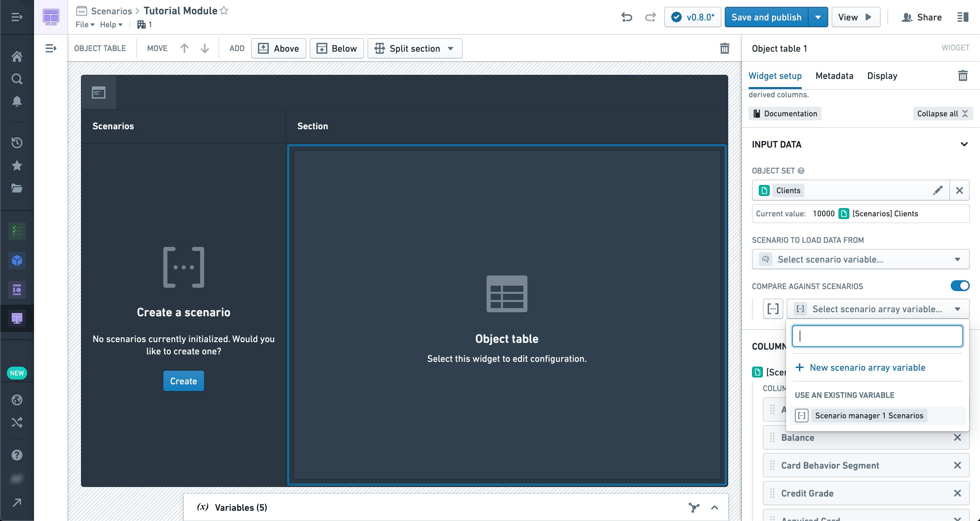The height and width of the screenshot is (521, 980).
Task: Open the File menu
Action: pos(85,24)
